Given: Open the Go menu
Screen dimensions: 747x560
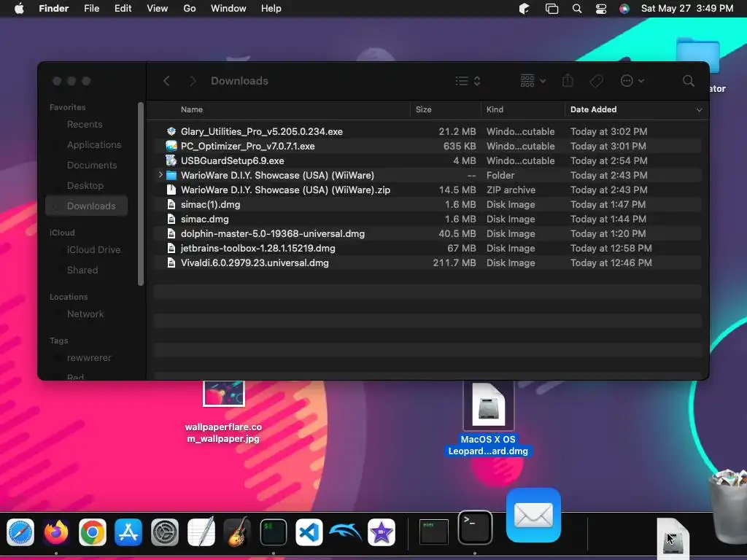Looking at the screenshot, I should pyautogui.click(x=190, y=9).
